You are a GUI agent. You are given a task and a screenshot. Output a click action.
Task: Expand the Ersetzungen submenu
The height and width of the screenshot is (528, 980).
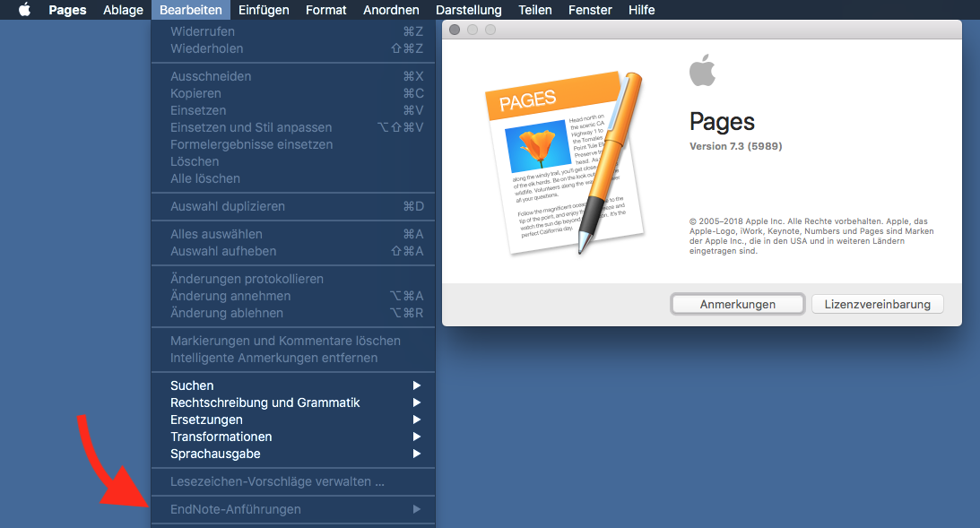293,420
